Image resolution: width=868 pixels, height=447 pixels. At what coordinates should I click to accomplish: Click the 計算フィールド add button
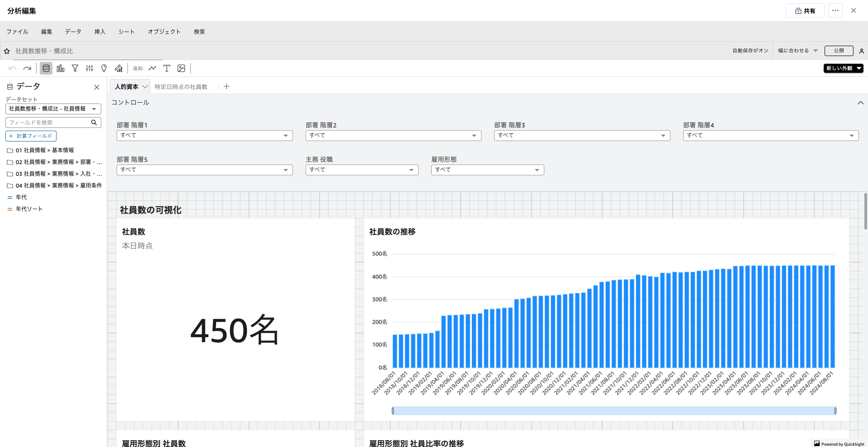coord(31,136)
